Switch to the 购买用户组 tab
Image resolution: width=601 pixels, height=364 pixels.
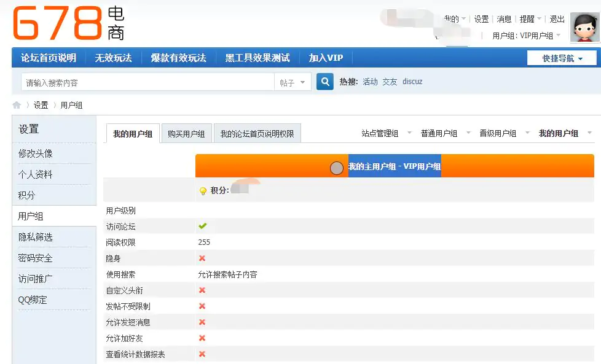pyautogui.click(x=186, y=134)
